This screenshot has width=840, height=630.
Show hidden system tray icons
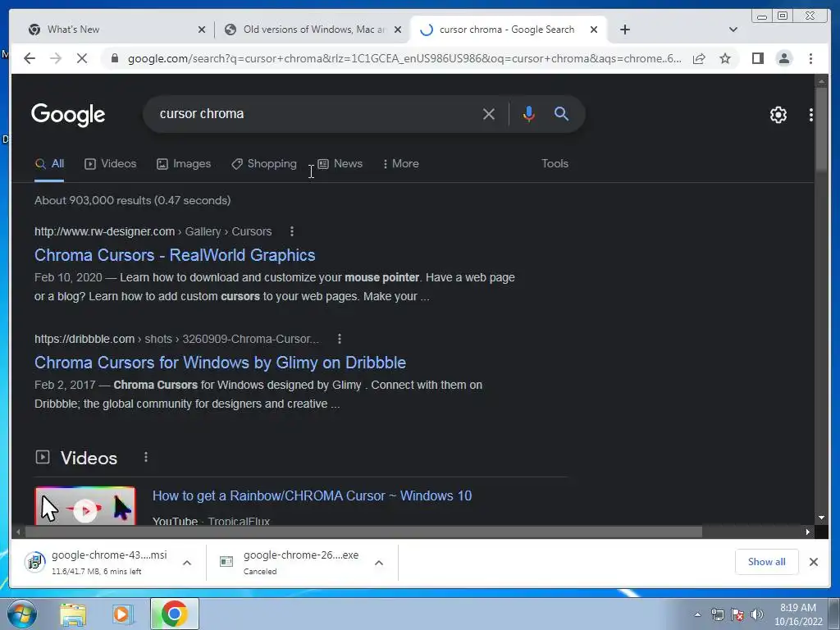pos(697,614)
